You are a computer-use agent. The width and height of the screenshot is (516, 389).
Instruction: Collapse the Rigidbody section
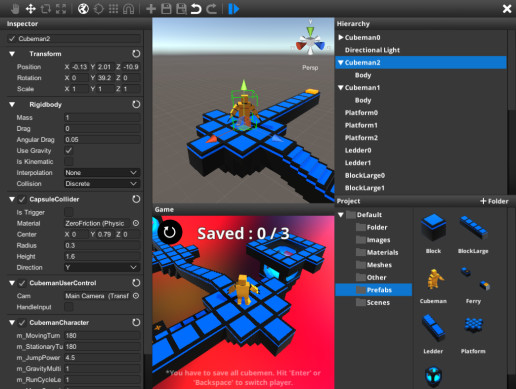[12, 104]
